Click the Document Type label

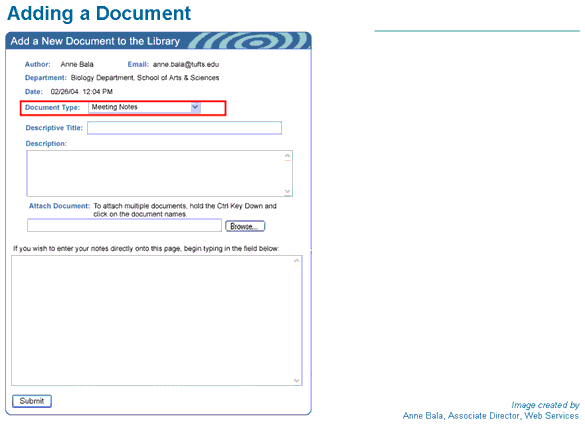(53, 107)
